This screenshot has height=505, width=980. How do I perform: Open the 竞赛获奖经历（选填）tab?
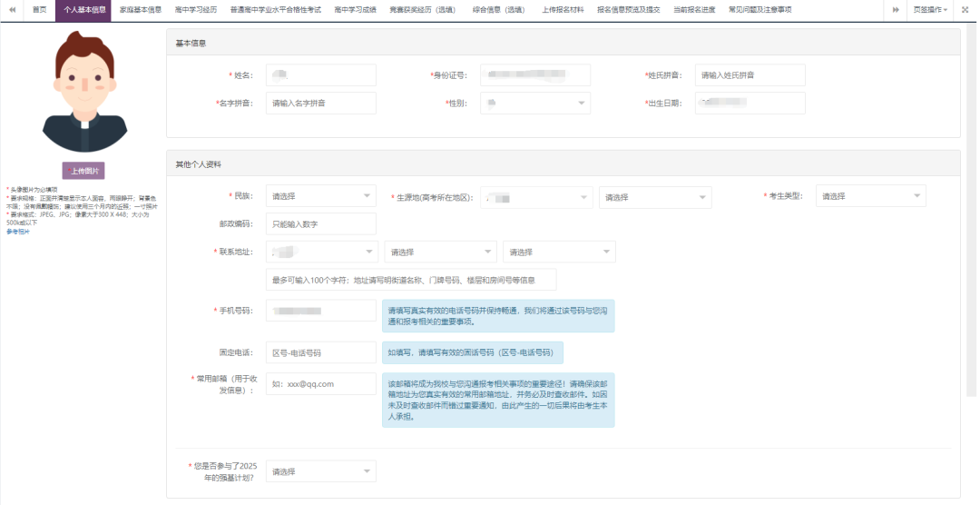tap(423, 10)
